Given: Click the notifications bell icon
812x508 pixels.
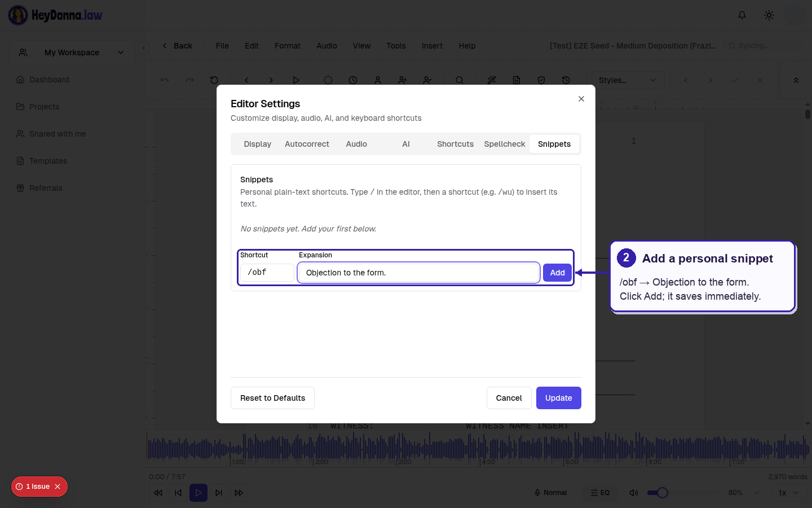Looking at the screenshot, I should coord(742,15).
